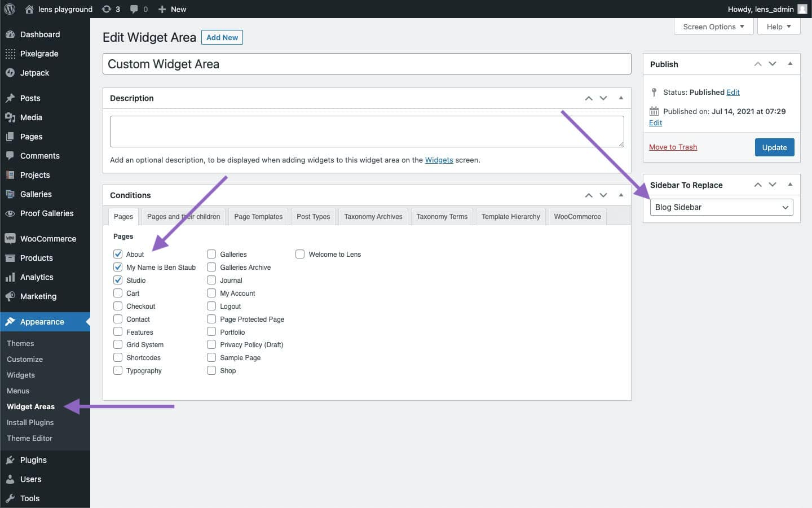Image resolution: width=812 pixels, height=508 pixels.
Task: Check the Journal page checkbox
Action: point(211,280)
